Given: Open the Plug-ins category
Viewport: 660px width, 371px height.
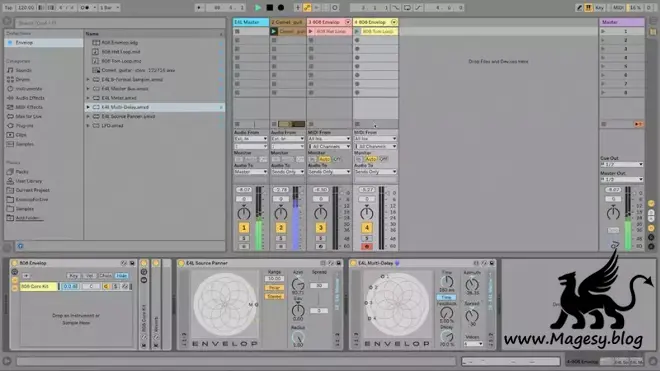Looking at the screenshot, I should (x=24, y=125).
